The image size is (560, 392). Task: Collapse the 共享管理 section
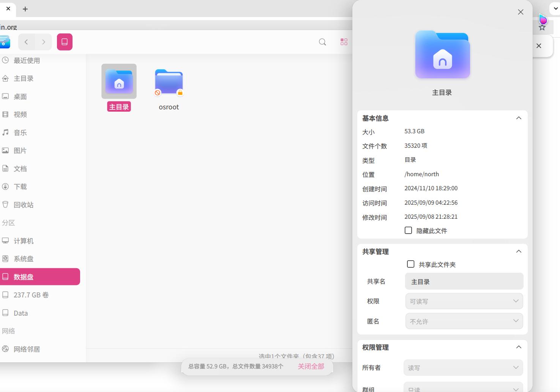519,251
